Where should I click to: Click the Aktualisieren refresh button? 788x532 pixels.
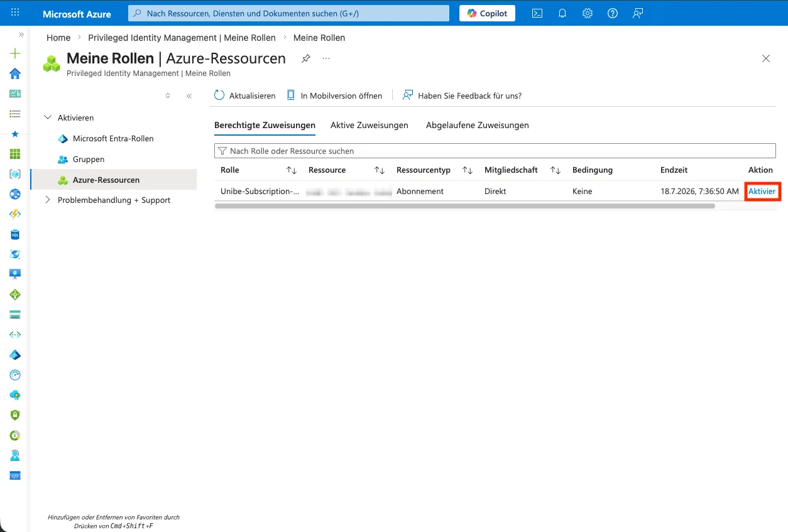point(245,95)
